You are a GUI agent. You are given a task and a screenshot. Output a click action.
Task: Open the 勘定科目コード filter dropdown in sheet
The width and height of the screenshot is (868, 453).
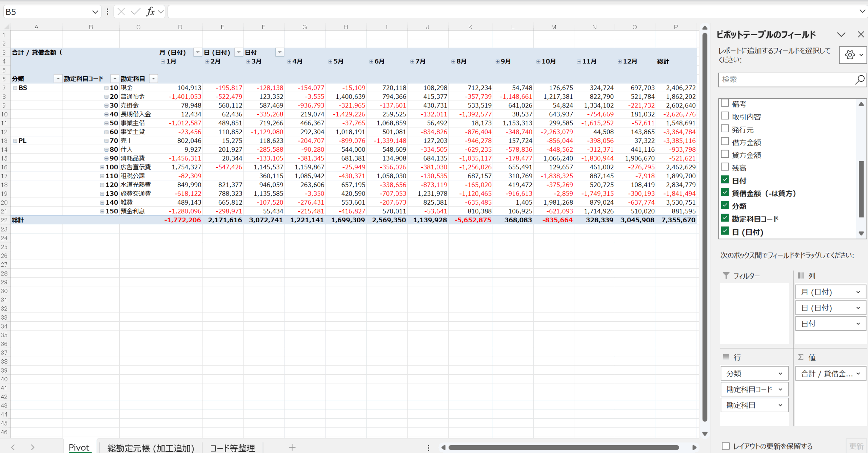115,79
